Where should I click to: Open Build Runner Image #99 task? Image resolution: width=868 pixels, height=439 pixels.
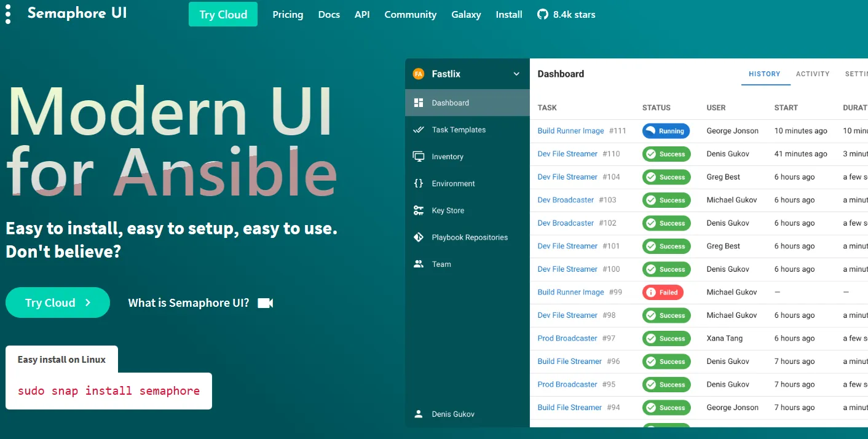pos(570,292)
